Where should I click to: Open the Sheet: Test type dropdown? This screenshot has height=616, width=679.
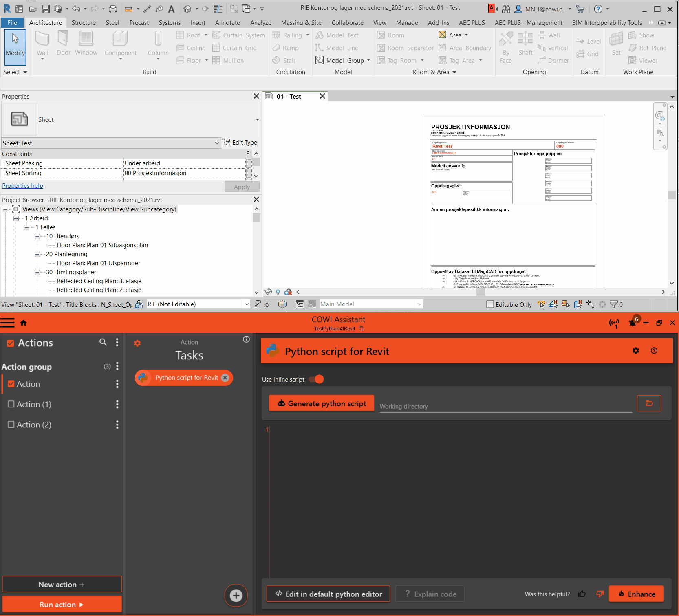coord(217,143)
